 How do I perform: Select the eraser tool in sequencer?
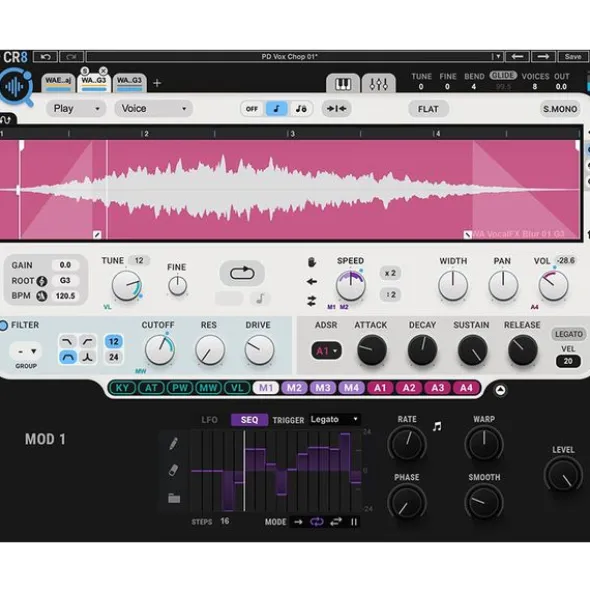point(173,470)
